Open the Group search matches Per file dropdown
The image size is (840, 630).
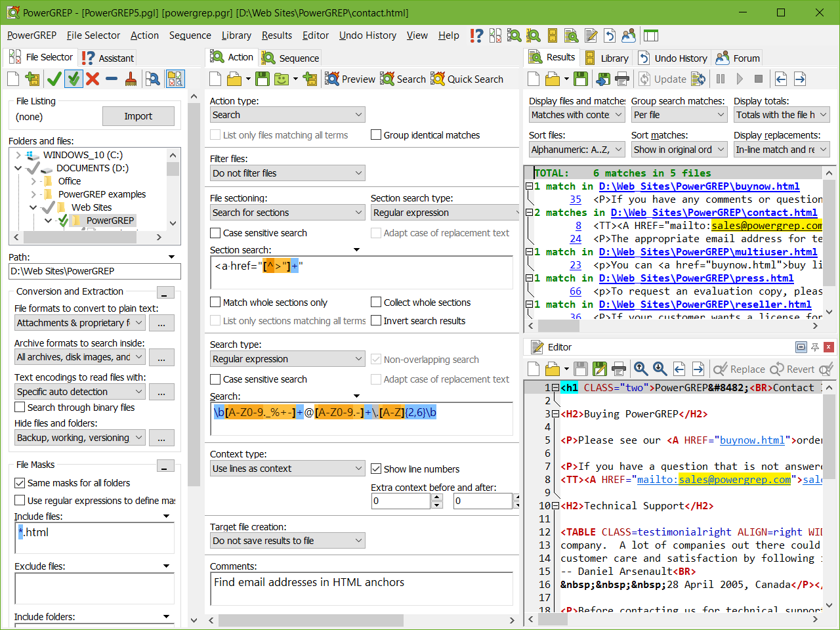point(679,115)
